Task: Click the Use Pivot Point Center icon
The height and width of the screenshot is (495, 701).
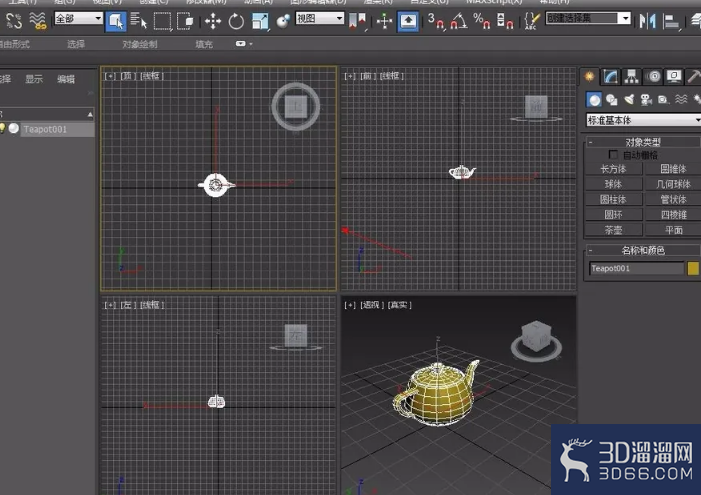Action: [357, 21]
